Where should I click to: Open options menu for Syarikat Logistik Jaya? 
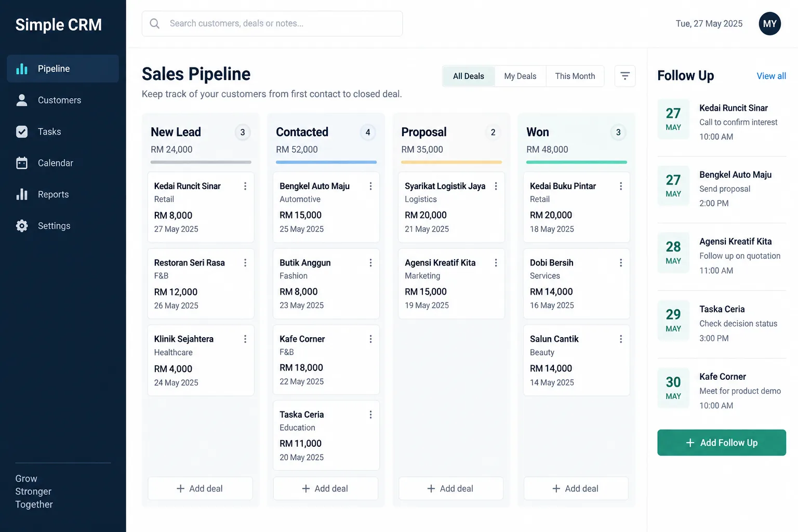pos(496,186)
